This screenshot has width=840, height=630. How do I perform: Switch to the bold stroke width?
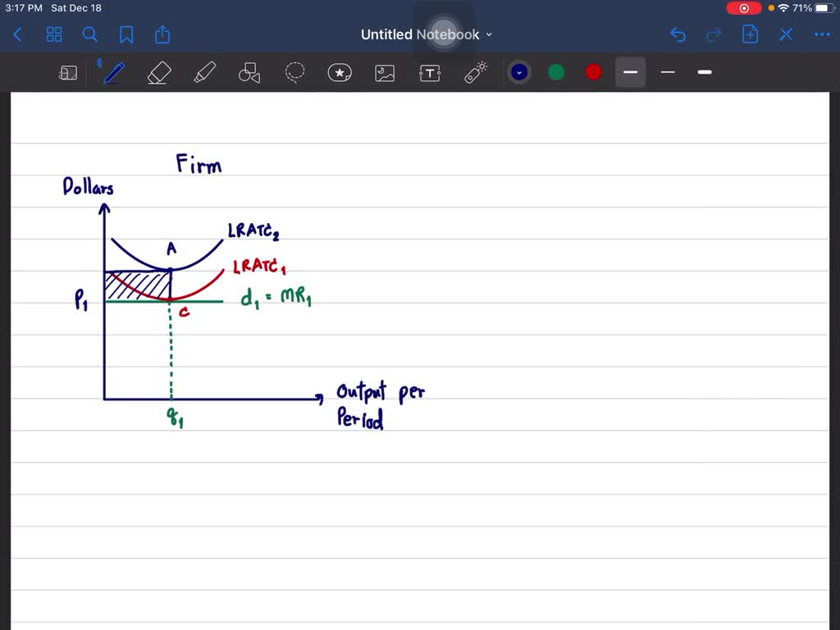(x=704, y=72)
